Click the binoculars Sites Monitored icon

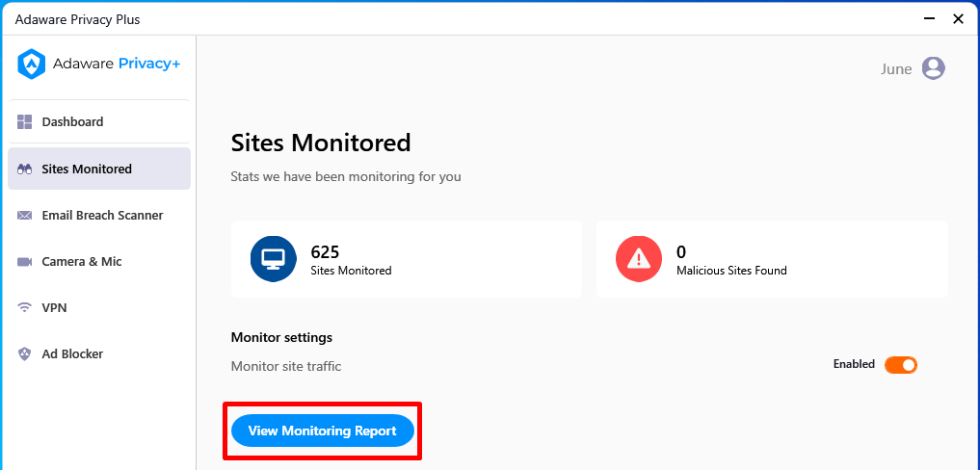(x=24, y=169)
